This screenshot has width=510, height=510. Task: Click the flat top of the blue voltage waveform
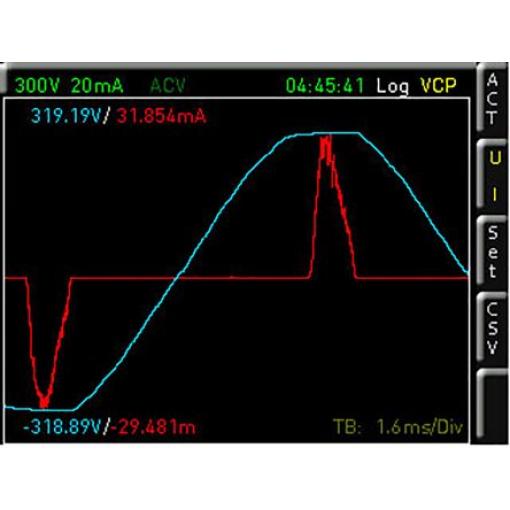(327, 134)
